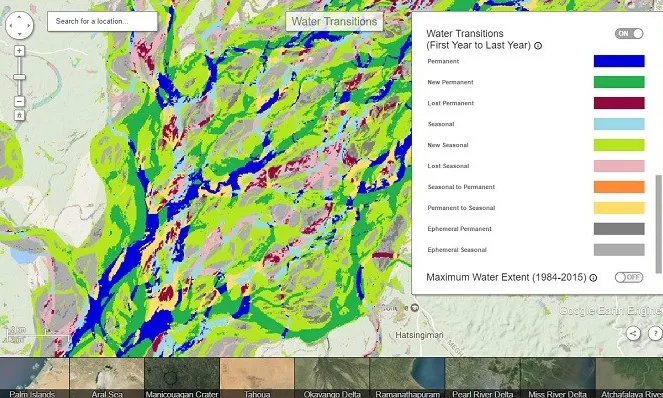
Task: Click the New Seasonal lime swatch
Action: (619, 145)
